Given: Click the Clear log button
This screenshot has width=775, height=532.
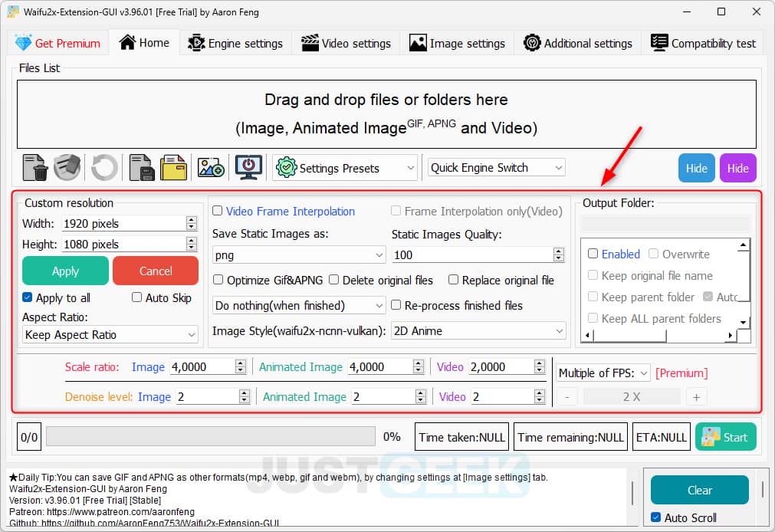Looking at the screenshot, I should point(700,490).
